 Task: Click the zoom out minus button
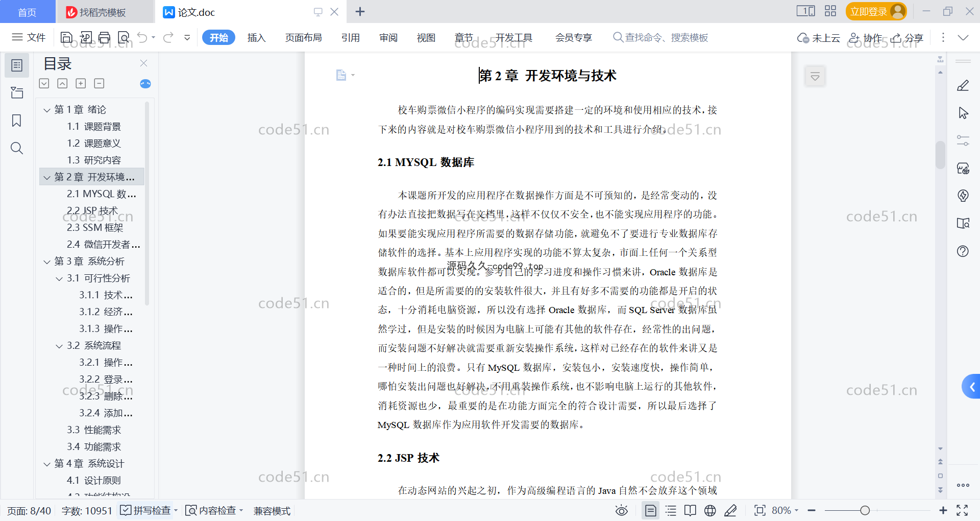click(x=812, y=510)
